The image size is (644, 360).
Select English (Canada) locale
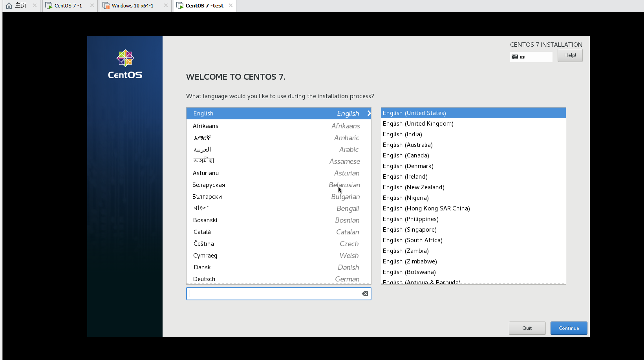[473, 155]
